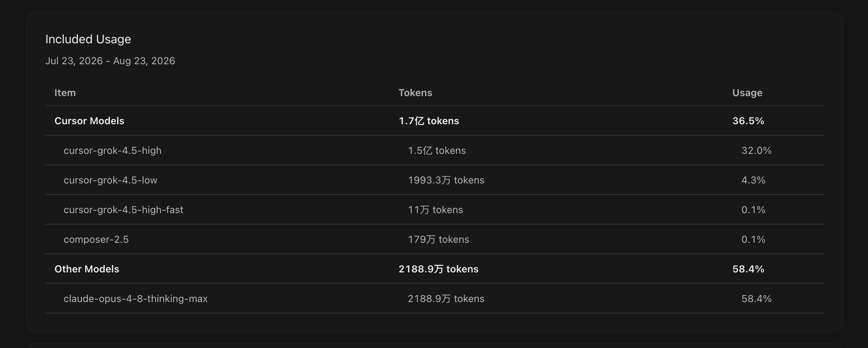The height and width of the screenshot is (348, 868).
Task: Click the Jul 23 - Aug 23 date range
Action: pyautogui.click(x=110, y=61)
